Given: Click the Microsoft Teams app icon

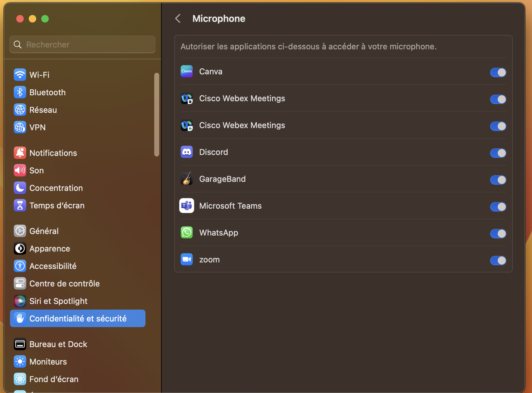Looking at the screenshot, I should pyautogui.click(x=187, y=206).
